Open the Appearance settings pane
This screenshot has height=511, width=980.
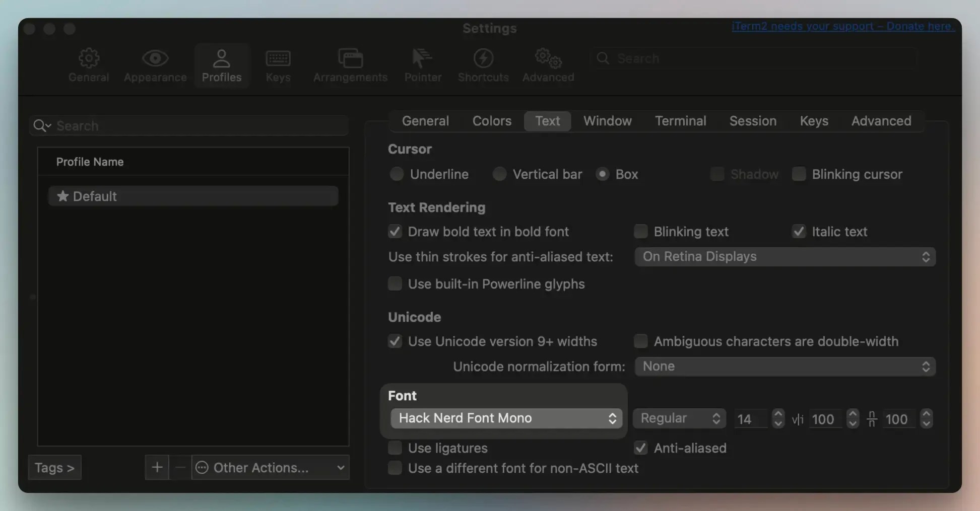pos(155,65)
